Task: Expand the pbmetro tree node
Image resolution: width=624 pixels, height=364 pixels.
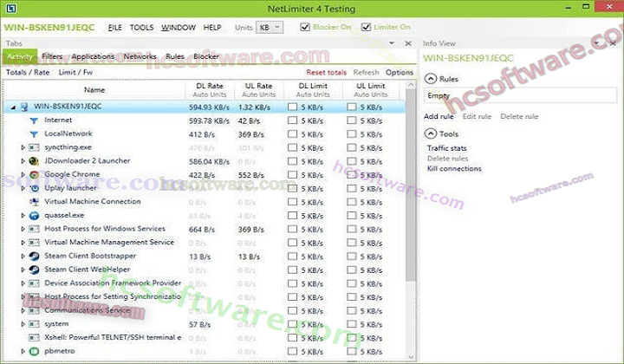Action: [x=23, y=351]
